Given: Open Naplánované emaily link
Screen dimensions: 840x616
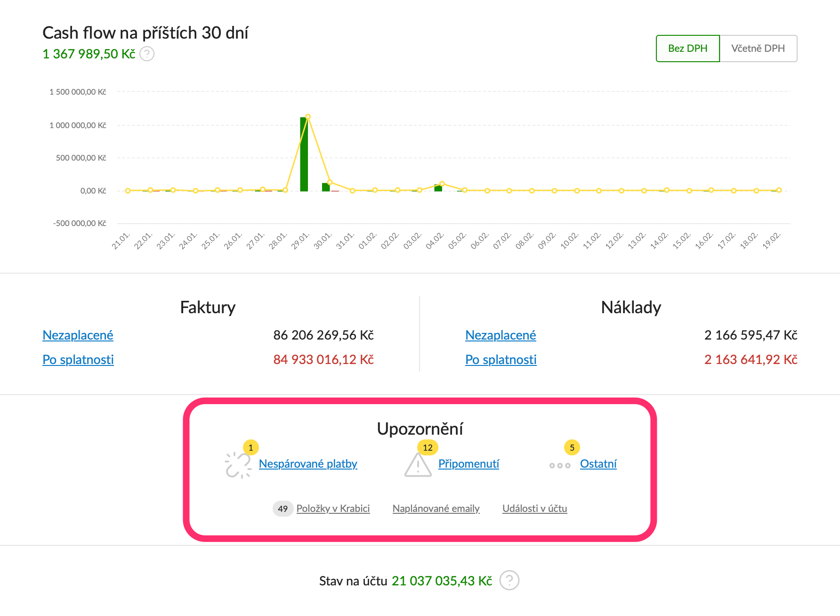Looking at the screenshot, I should click(x=436, y=509).
